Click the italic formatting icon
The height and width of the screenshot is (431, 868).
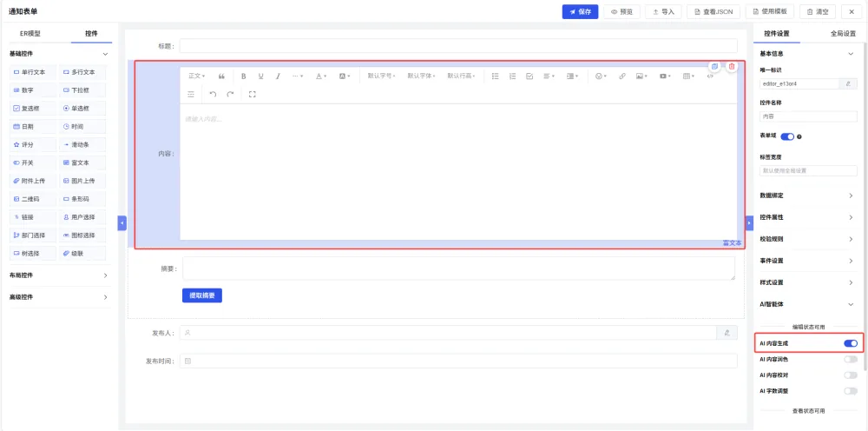[x=278, y=76]
